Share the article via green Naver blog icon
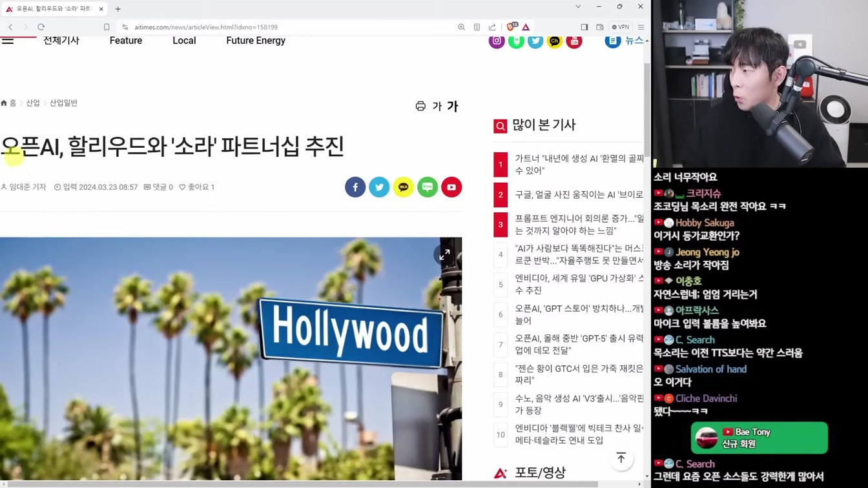 (x=428, y=187)
